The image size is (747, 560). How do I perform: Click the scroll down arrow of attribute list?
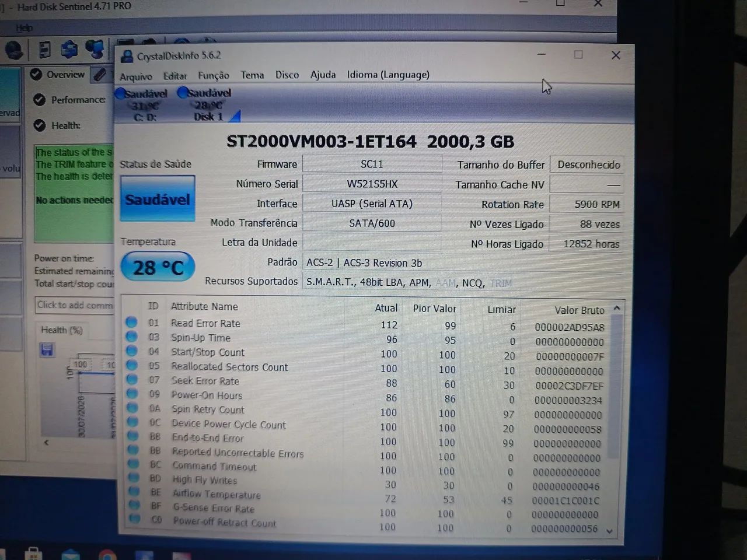(609, 531)
